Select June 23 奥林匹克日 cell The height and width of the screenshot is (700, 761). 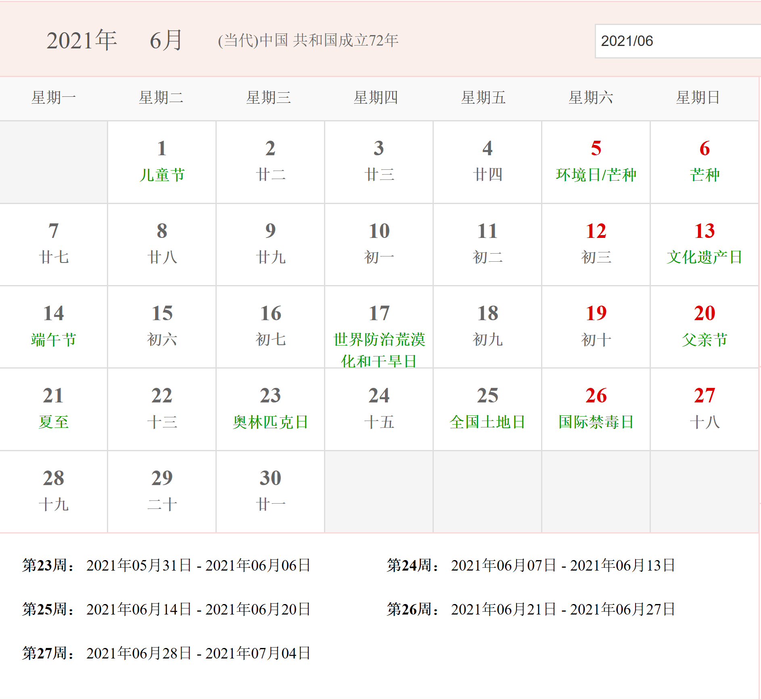pyautogui.click(x=270, y=409)
